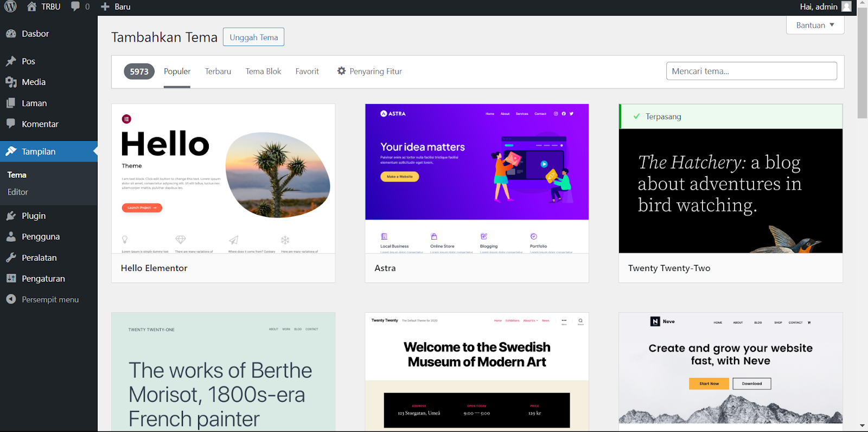Click the Hello Elementor theme name
Image resolution: width=868 pixels, height=432 pixels.
click(154, 268)
